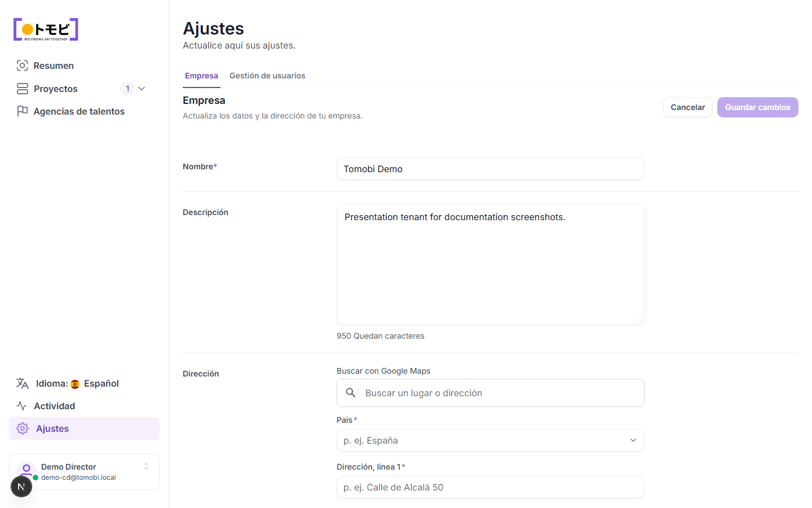Open the País country dropdown

tap(491, 440)
